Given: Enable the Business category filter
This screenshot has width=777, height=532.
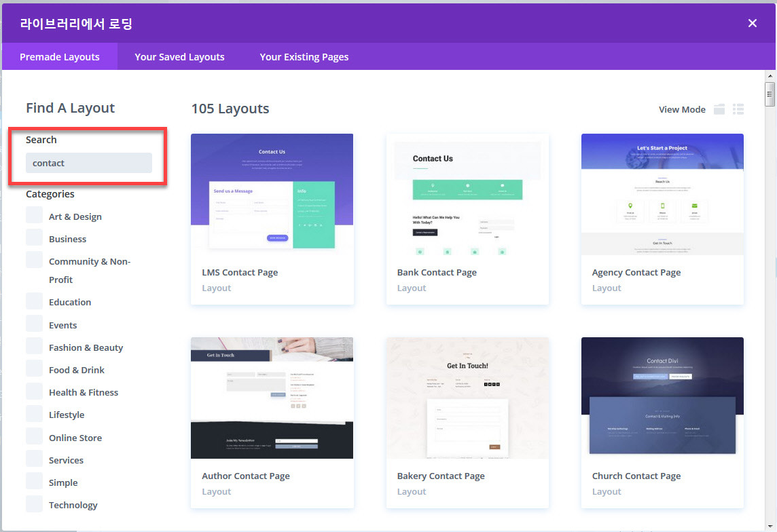Looking at the screenshot, I should click(33, 238).
